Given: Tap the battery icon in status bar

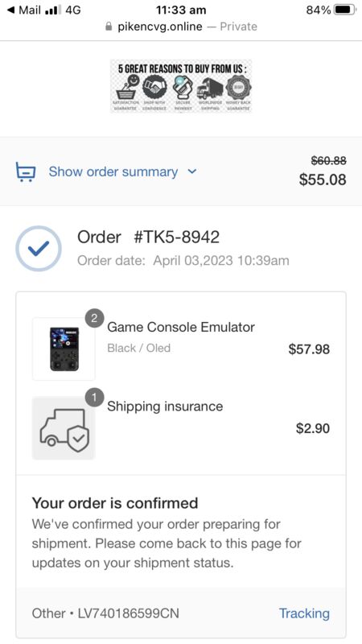Looking at the screenshot, I should pyautogui.click(x=345, y=10).
